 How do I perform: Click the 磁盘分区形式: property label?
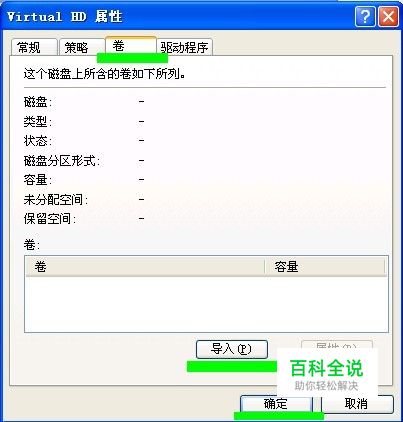(62, 161)
